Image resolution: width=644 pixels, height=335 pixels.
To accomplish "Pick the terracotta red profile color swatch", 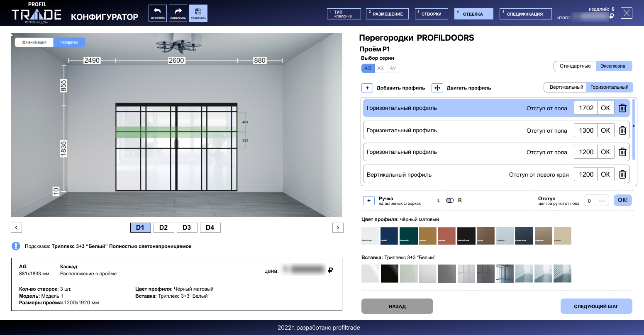I will (447, 236).
